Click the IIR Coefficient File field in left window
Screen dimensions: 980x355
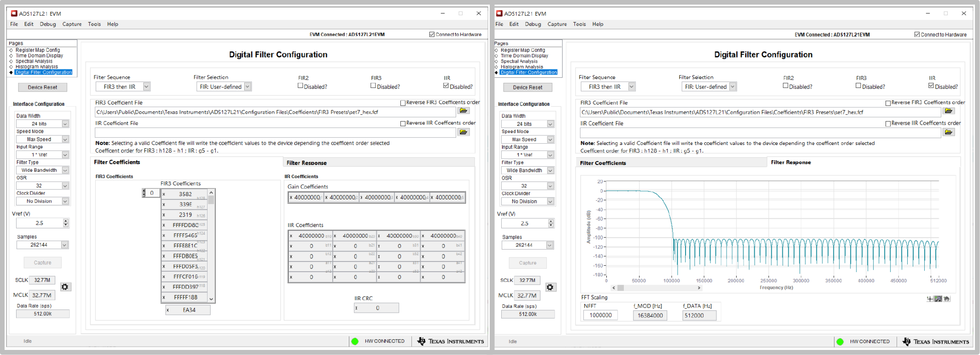tap(275, 132)
